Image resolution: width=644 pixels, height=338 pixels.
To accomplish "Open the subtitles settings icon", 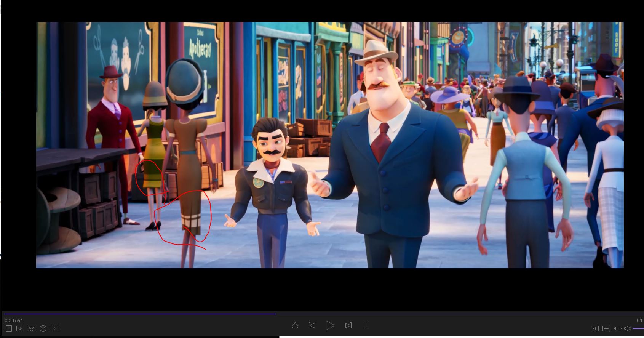I will pos(606,328).
